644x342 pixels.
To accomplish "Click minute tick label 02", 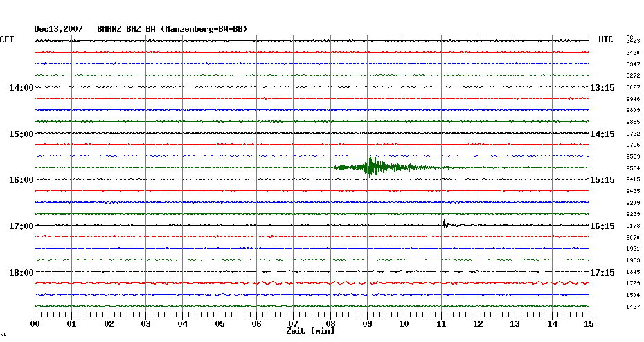I will 109,324.
